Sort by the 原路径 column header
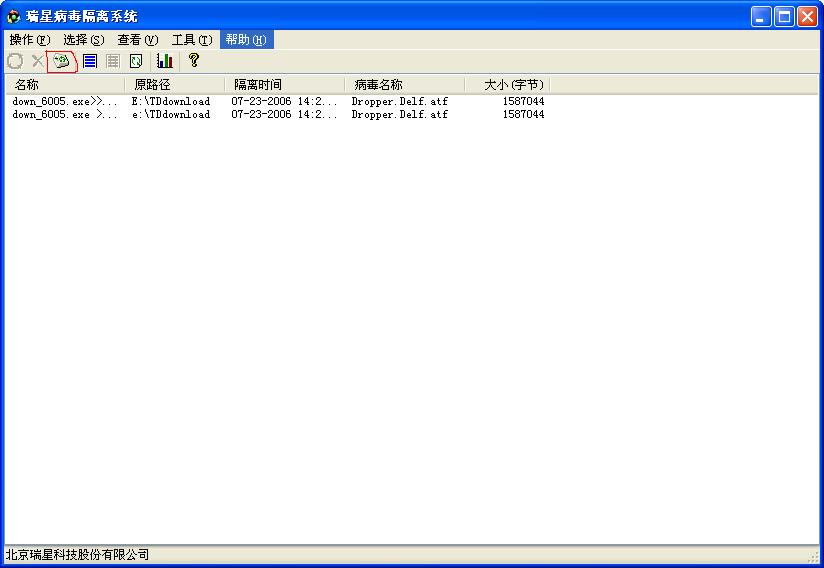 pyautogui.click(x=174, y=85)
